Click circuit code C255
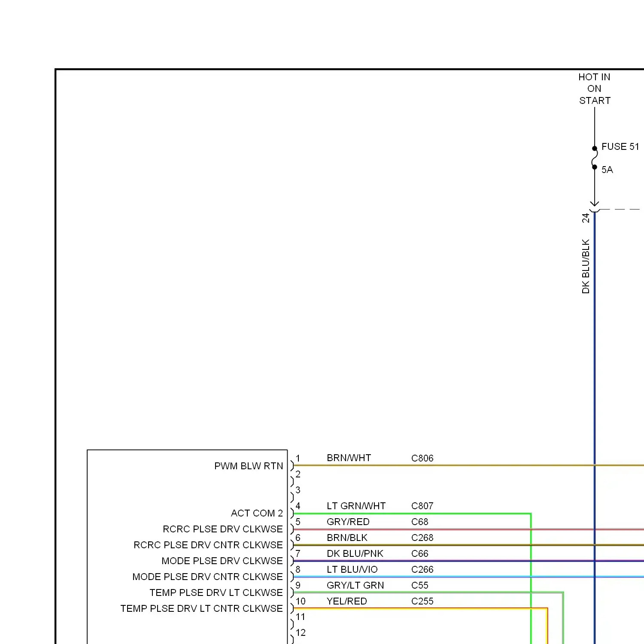This screenshot has width=644, height=644. [x=422, y=601]
